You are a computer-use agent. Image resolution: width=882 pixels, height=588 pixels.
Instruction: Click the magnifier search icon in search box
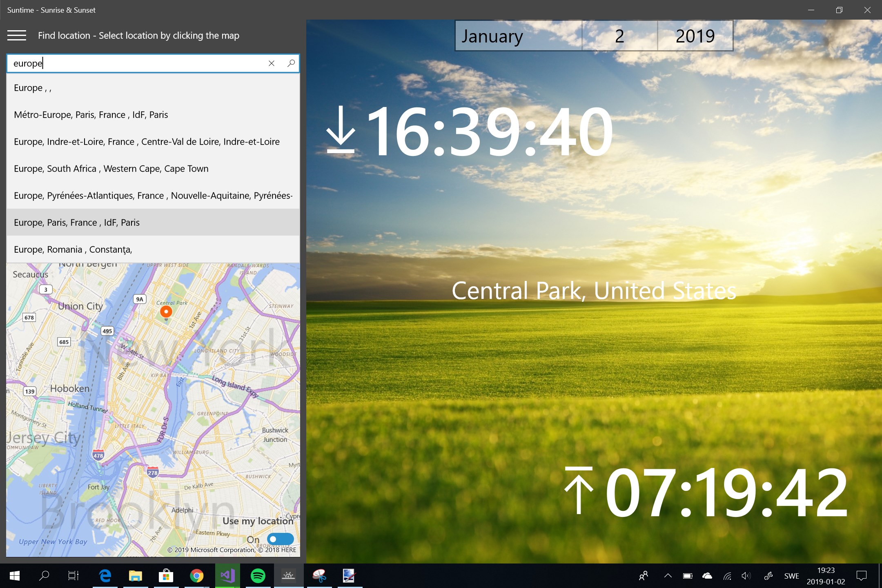tap(291, 63)
